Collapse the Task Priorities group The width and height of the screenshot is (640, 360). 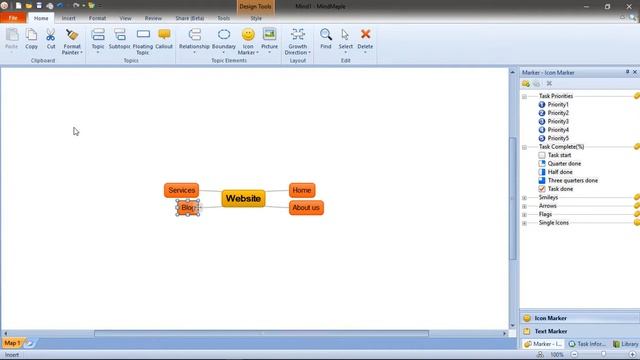point(524,96)
